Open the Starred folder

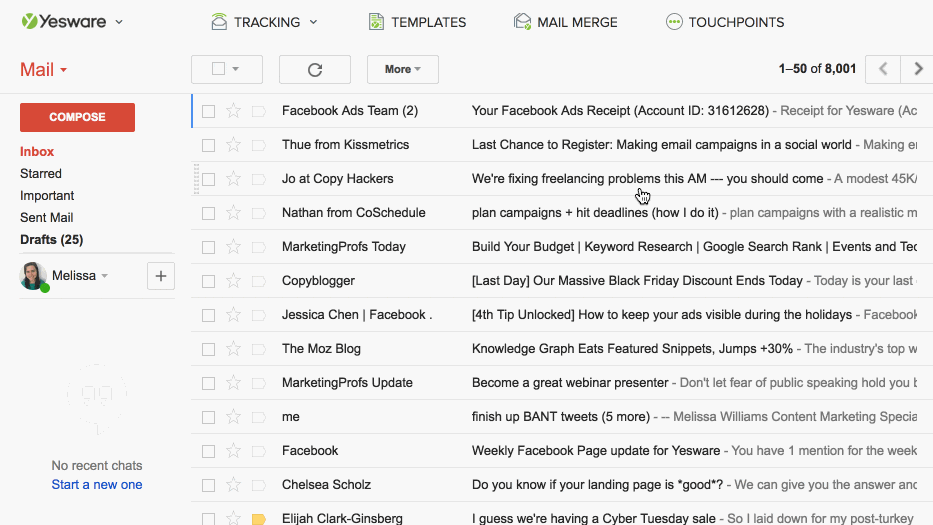coord(40,174)
